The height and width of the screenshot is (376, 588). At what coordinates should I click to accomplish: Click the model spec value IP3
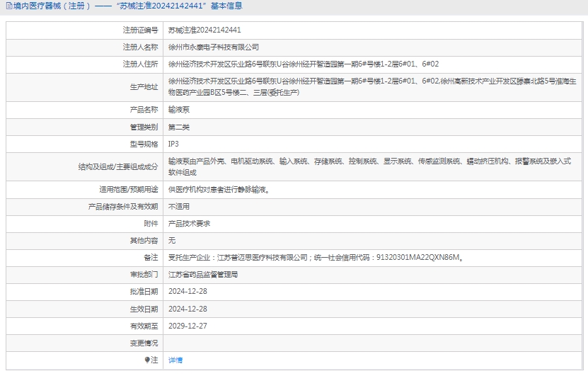point(173,144)
